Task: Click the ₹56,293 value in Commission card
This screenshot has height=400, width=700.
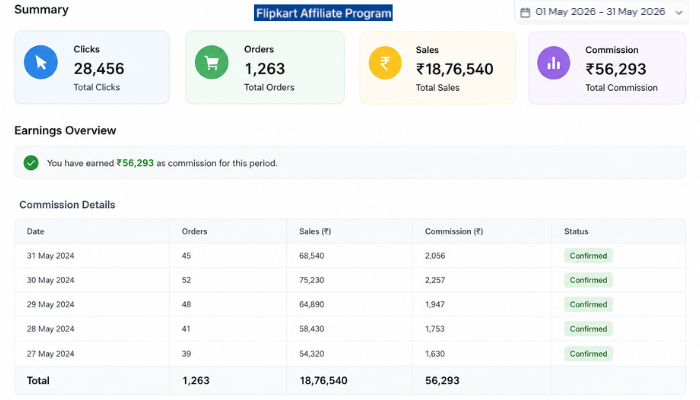Action: pyautogui.click(x=616, y=69)
